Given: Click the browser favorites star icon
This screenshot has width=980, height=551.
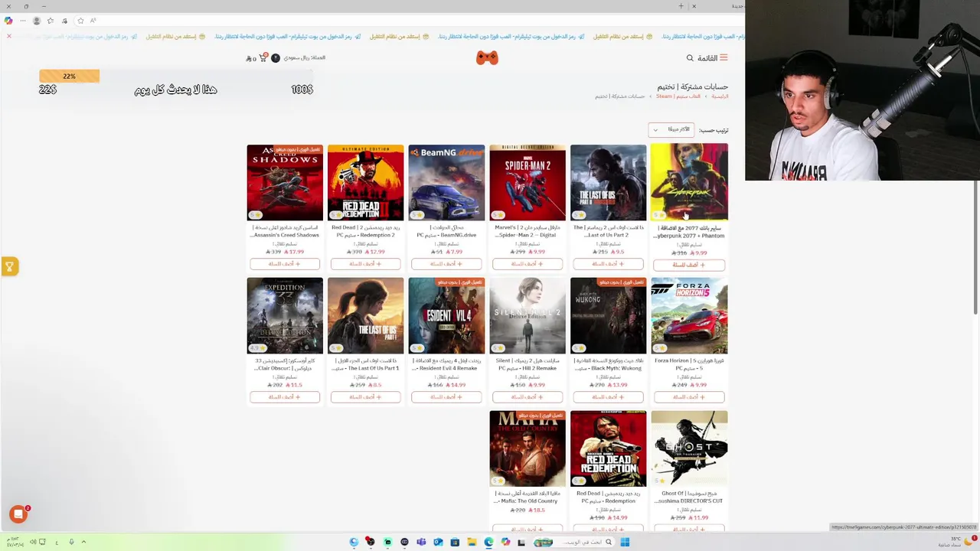Looking at the screenshot, I should [x=51, y=21].
